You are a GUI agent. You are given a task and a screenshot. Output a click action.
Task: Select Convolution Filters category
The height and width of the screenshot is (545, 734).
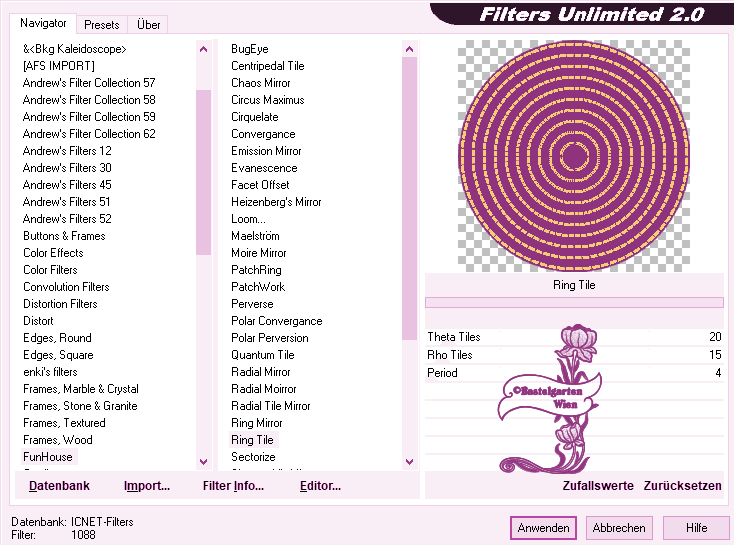click(66, 287)
